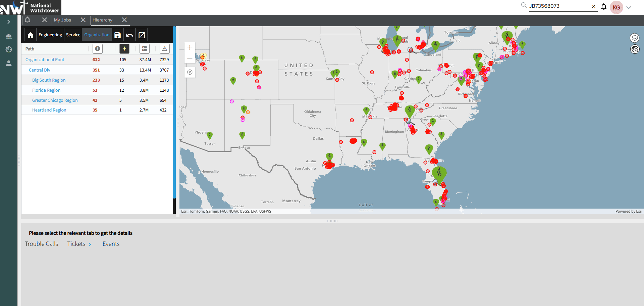Click the Home icon in hierarchy toolbar
644x306 pixels.
[31, 35]
